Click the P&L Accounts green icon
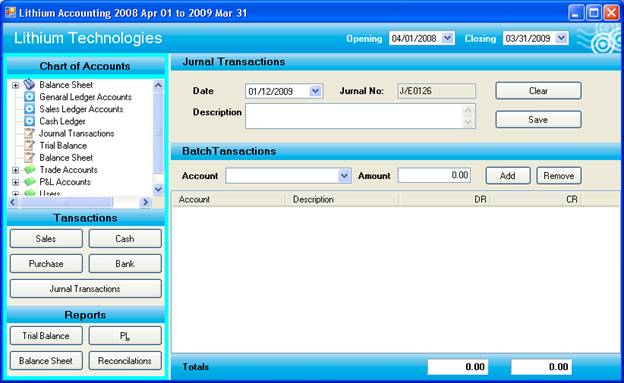This screenshot has height=383, width=624. (x=29, y=182)
